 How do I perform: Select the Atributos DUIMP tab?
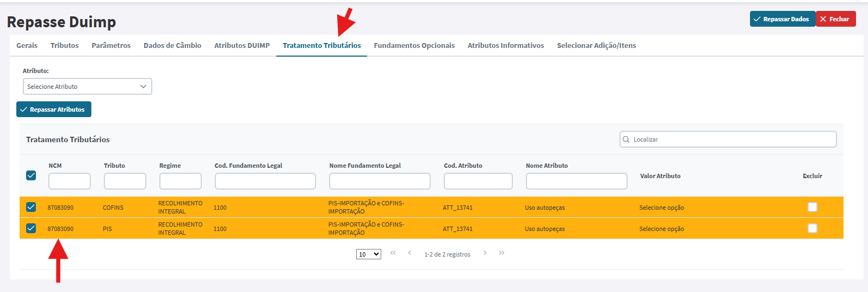pos(242,45)
